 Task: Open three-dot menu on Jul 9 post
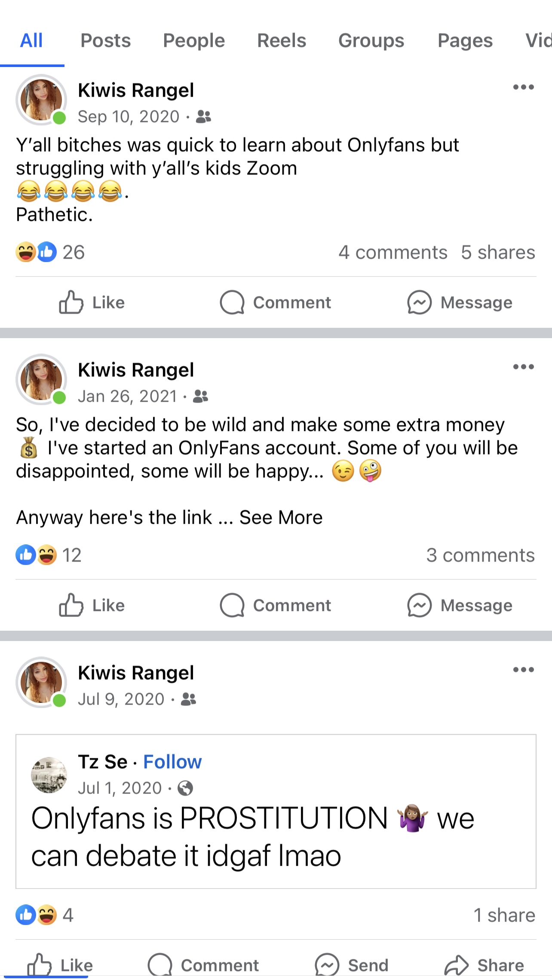[x=523, y=670]
